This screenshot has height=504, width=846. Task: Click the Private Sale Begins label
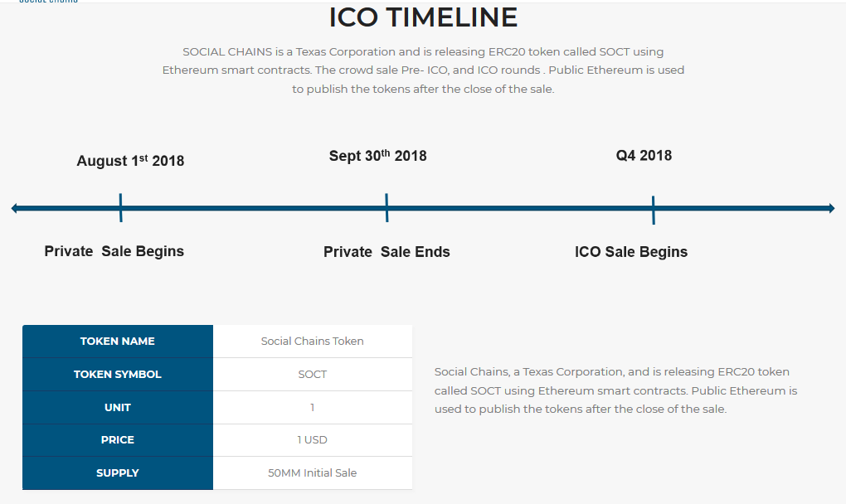[114, 251]
